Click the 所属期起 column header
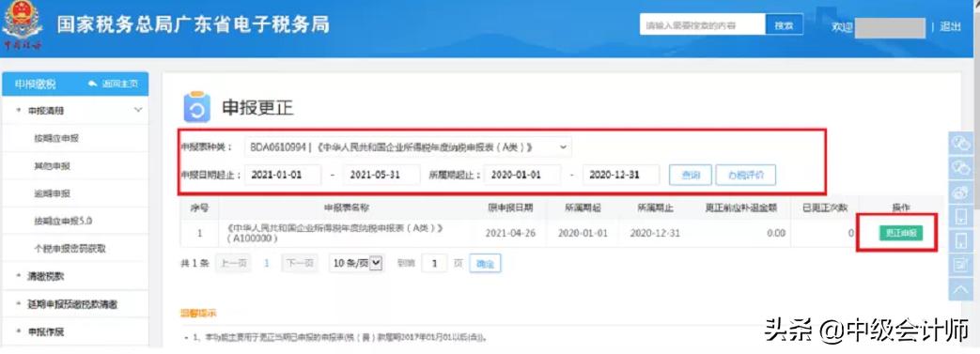The height and width of the screenshot is (354, 980). pyautogui.click(x=583, y=208)
